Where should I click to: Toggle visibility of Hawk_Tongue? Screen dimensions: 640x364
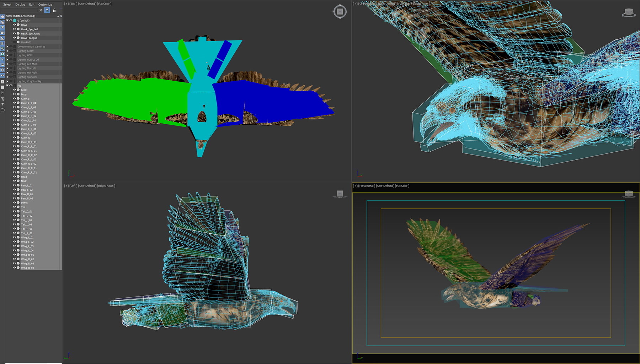pyautogui.click(x=14, y=38)
